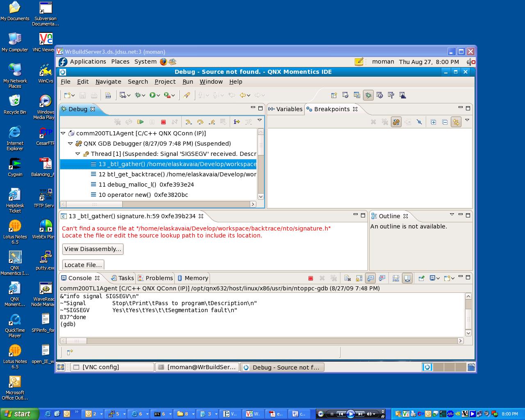Click the View Disassembly button
This screenshot has height=420, width=525.
pyautogui.click(x=93, y=249)
